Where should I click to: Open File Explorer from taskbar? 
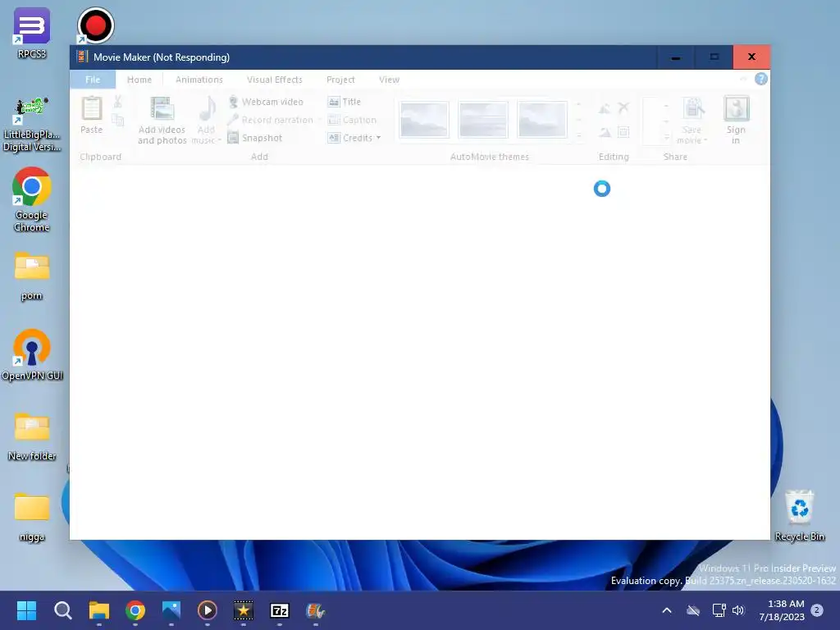(99, 610)
